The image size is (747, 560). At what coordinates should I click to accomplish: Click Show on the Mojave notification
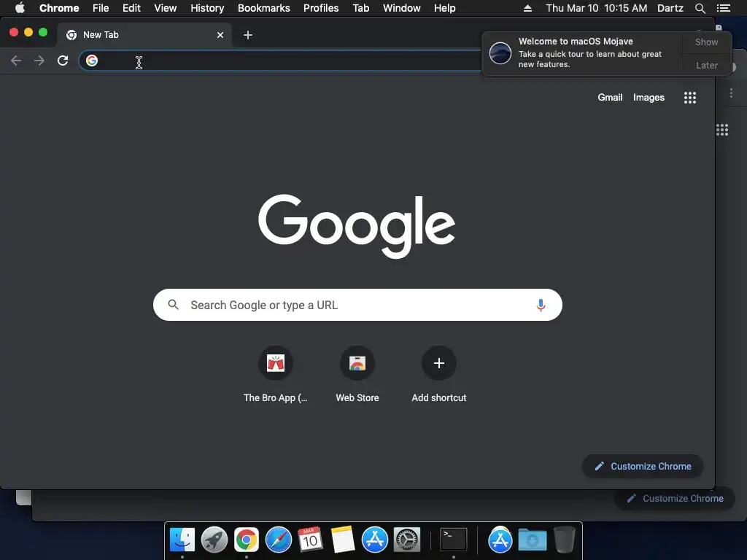706,42
